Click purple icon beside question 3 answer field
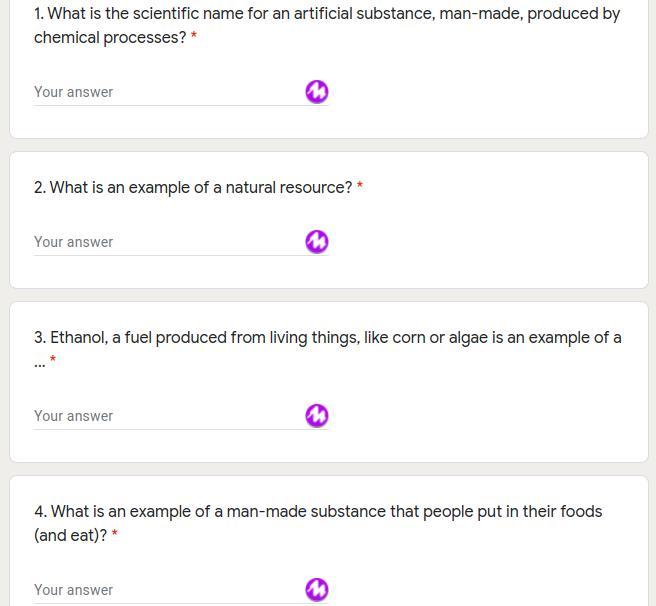The image size is (656, 606). click(x=316, y=416)
